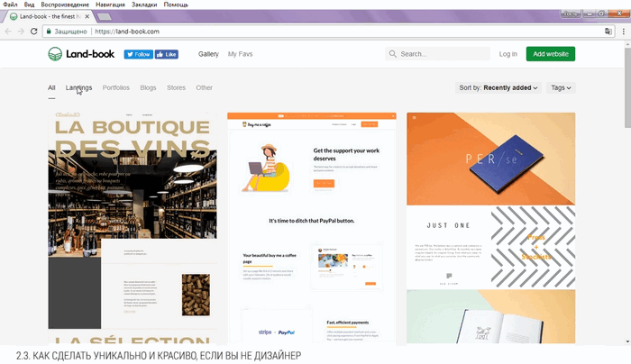631x364 pixels.
Task: Click the secure padlock icon
Action: tap(49, 31)
